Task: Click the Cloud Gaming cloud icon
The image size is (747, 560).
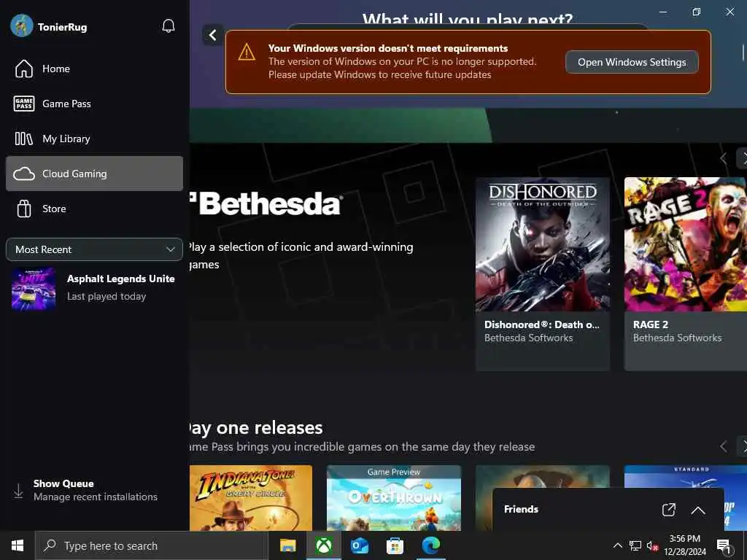Action: (24, 174)
